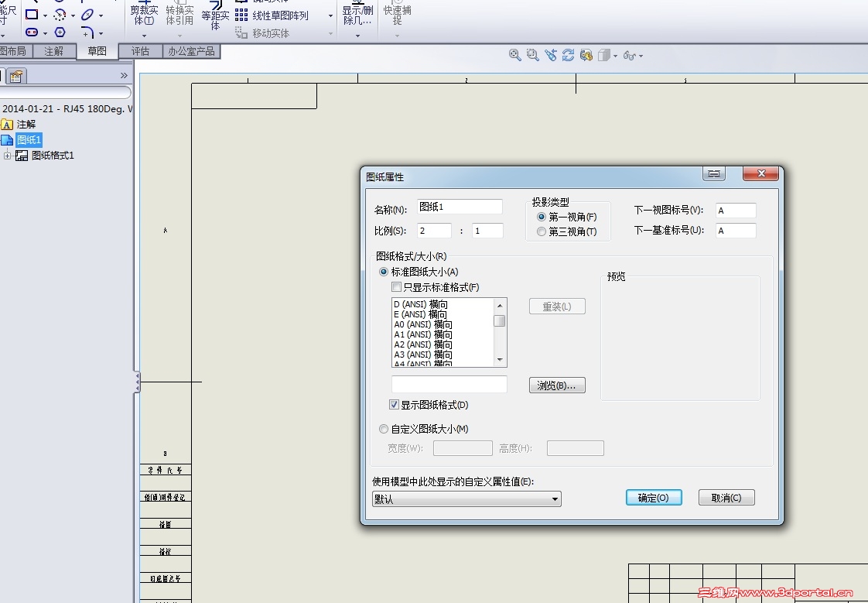The width and height of the screenshot is (868, 603).
Task: Select the First angle (第一视角) projection radio
Action: (x=542, y=217)
